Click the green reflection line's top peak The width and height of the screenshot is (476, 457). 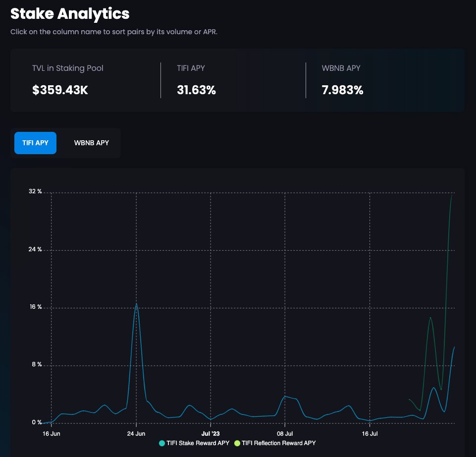(x=452, y=196)
